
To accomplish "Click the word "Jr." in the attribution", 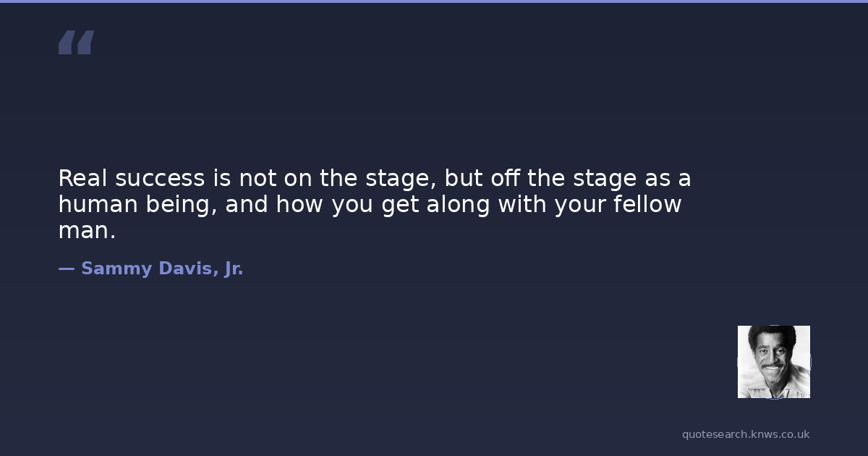I will [x=234, y=269].
